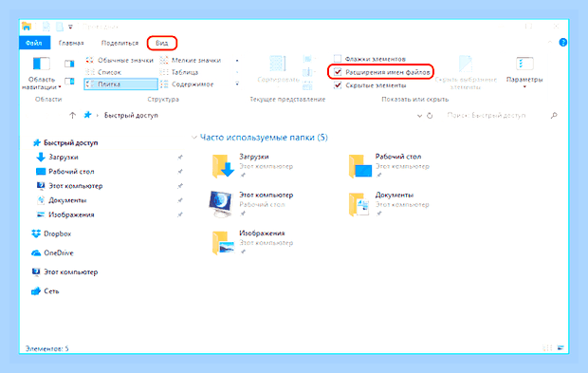Click the group-by icon next to Сортировать
Screen dimensions: 588x373
(307, 59)
